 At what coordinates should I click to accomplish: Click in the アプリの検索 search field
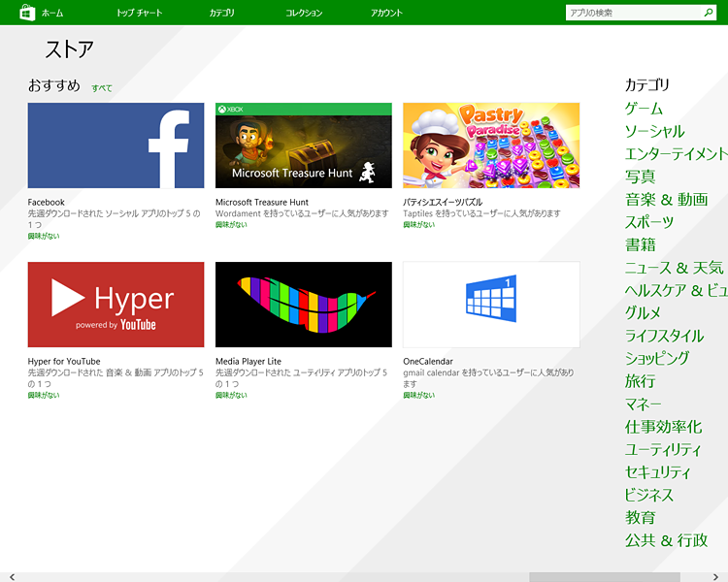click(x=631, y=14)
